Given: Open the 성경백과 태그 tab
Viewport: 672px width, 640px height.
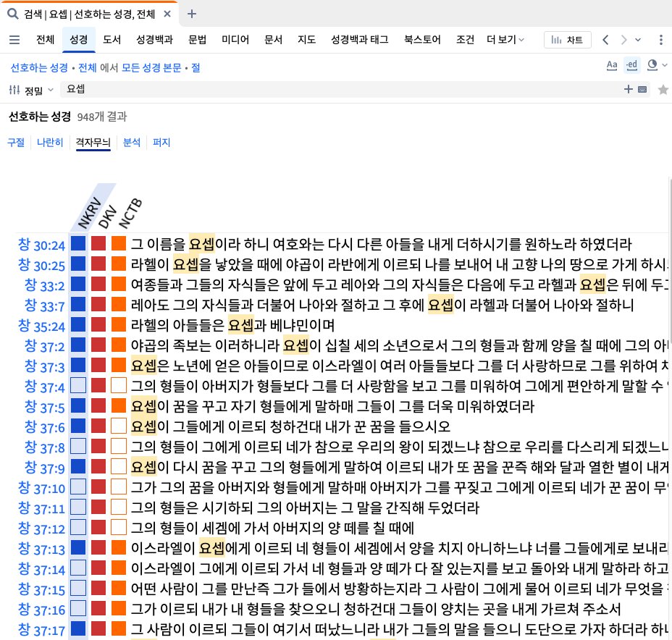Looking at the screenshot, I should click(x=360, y=40).
